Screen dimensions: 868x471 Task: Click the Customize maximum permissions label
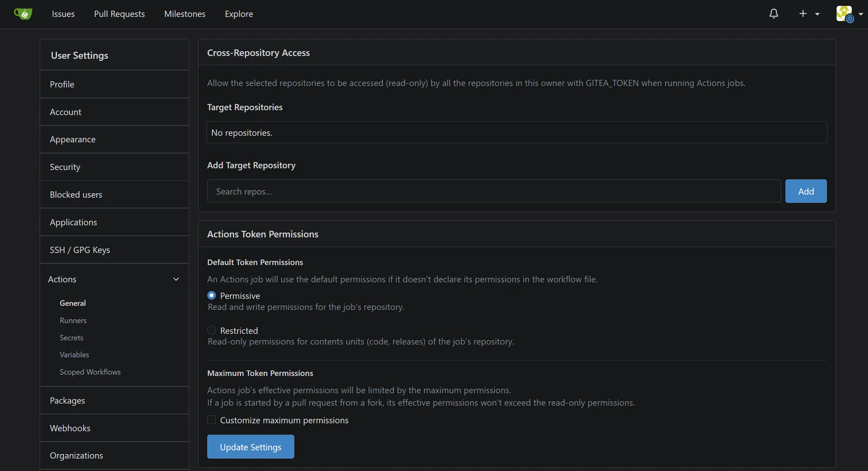[284, 420]
